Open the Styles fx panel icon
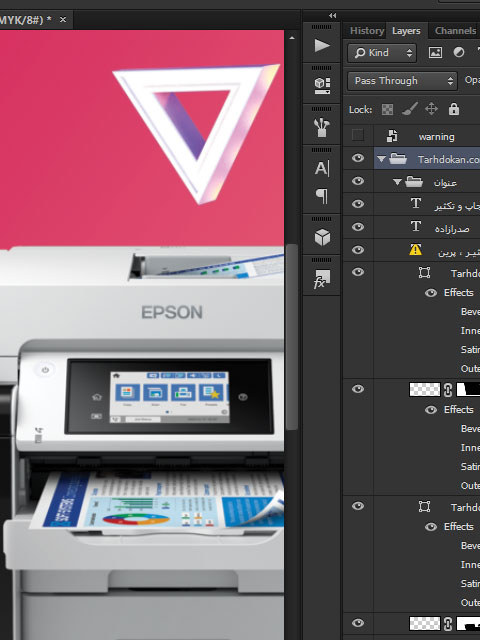 pyautogui.click(x=322, y=279)
